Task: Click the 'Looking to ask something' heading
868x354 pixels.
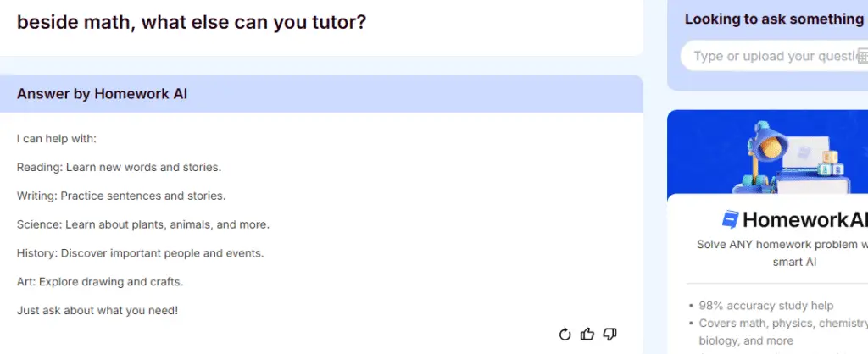Action: (776, 19)
